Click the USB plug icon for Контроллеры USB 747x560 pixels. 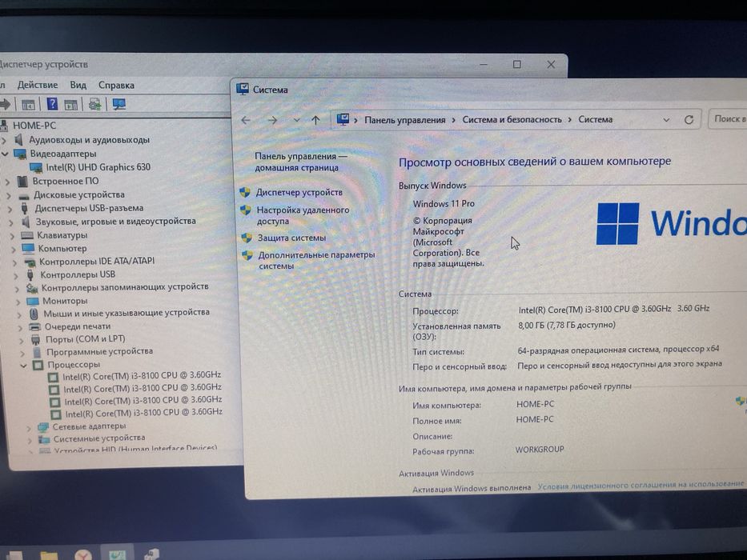30,274
